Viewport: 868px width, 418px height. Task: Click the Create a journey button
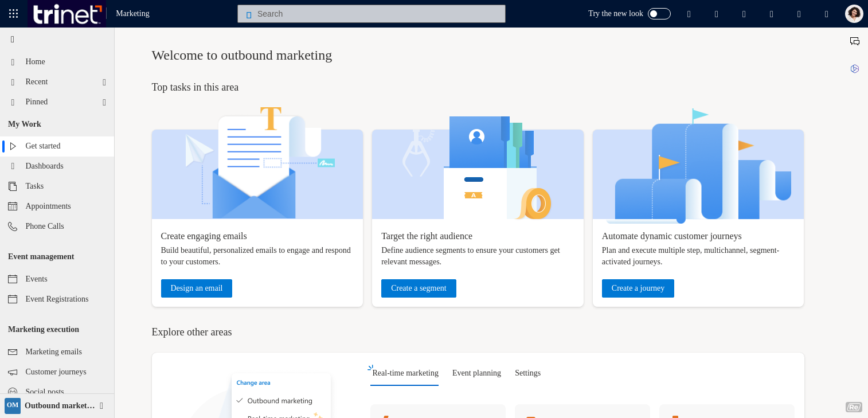coord(638,288)
